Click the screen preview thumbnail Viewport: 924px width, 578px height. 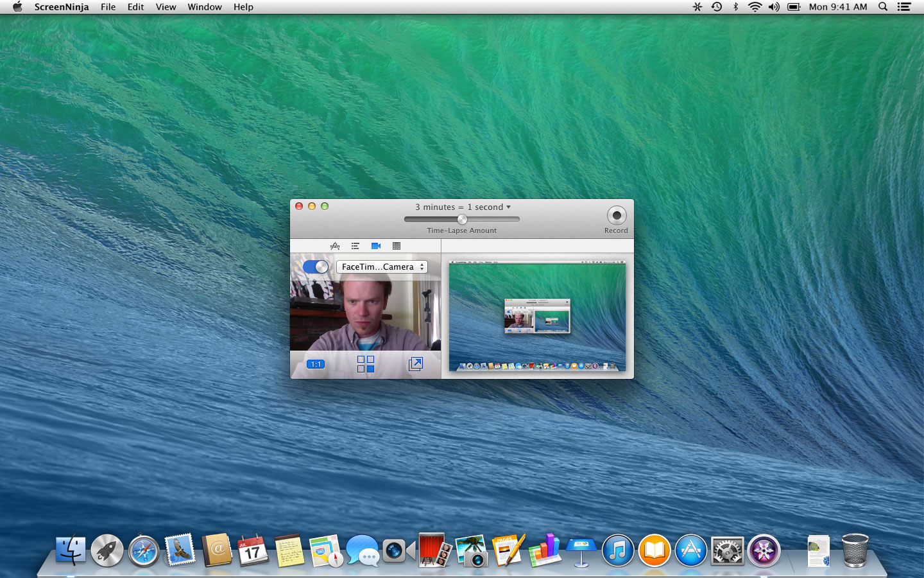coord(537,316)
